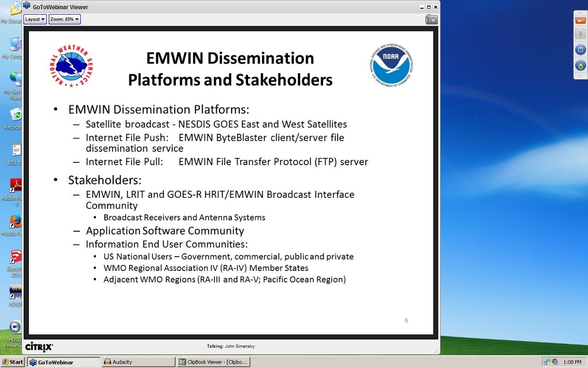This screenshot has height=368, width=588.
Task: Click the 'US National Users' bullet
Action: tap(228, 257)
